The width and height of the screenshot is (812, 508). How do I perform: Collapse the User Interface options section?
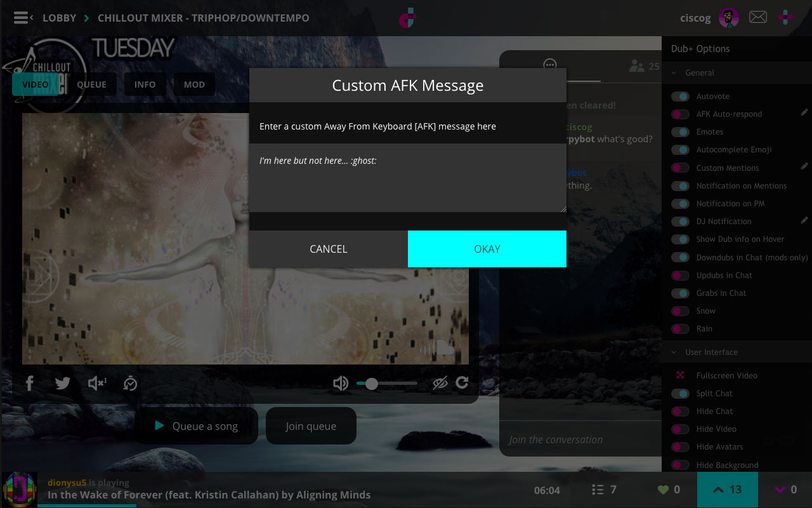pyautogui.click(x=737, y=352)
